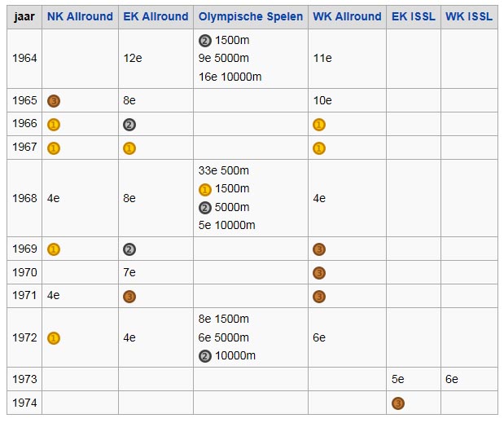Click bronze medal in 1965 NK Allround
This screenshot has height=423, width=504.
[x=54, y=101]
